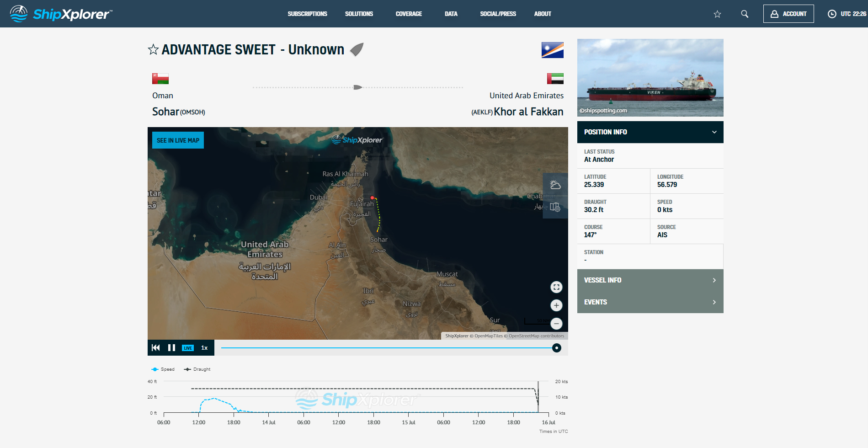Rewind playback to the start
The height and width of the screenshot is (448, 868).
tap(156, 347)
